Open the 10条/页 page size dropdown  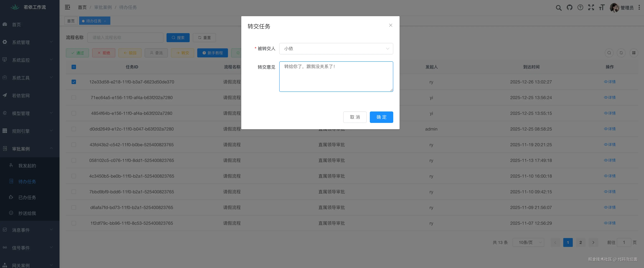528,242
